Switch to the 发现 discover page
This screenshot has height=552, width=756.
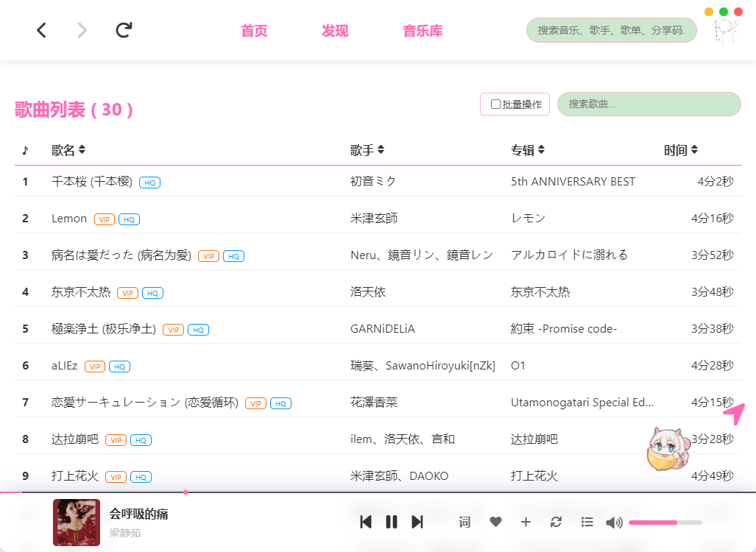coord(335,30)
